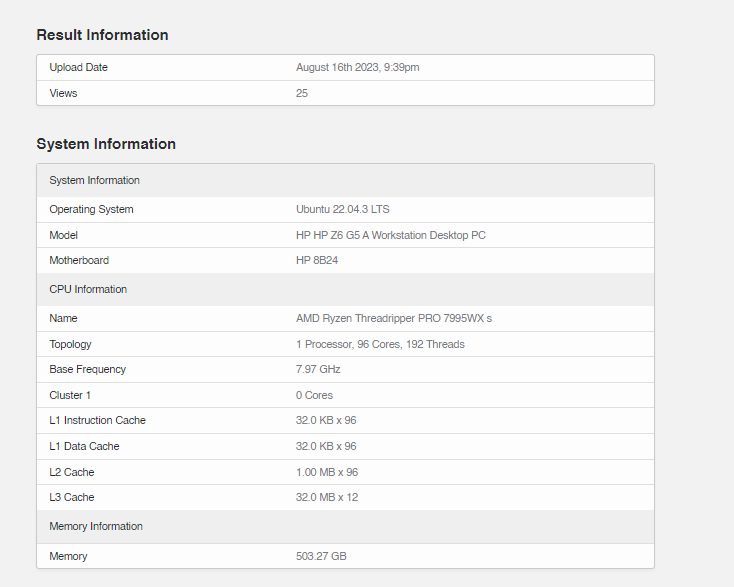Click the Views count value 25
The width and height of the screenshot is (734, 587).
(302, 93)
